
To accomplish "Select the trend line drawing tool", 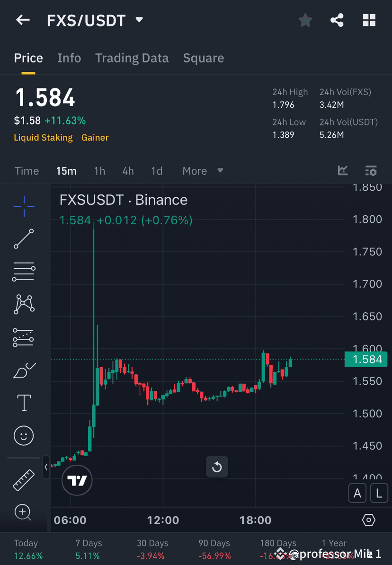I will click(x=24, y=239).
